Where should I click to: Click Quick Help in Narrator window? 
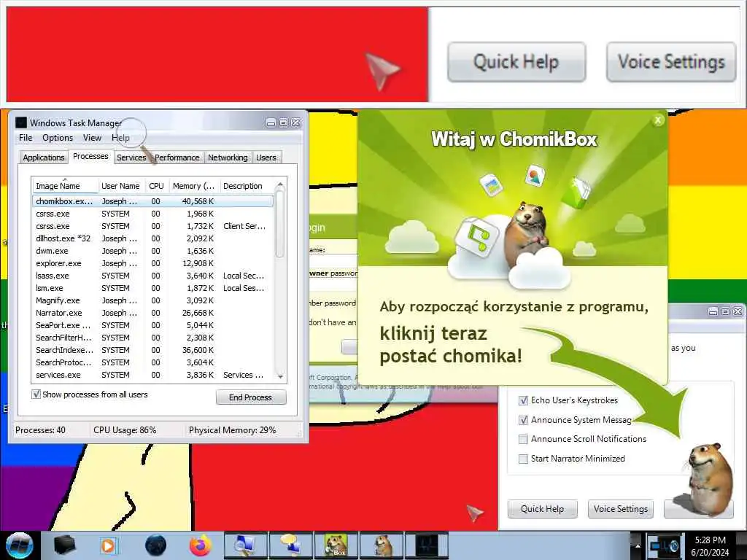tap(542, 509)
